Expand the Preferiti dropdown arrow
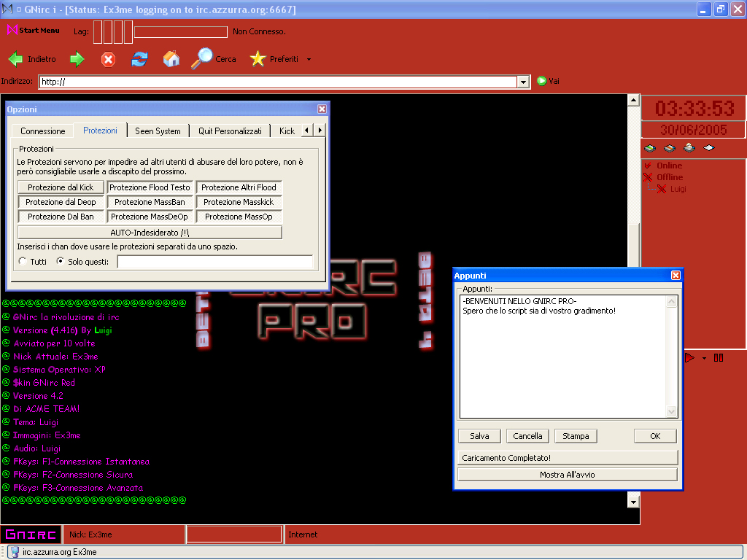 (309, 60)
